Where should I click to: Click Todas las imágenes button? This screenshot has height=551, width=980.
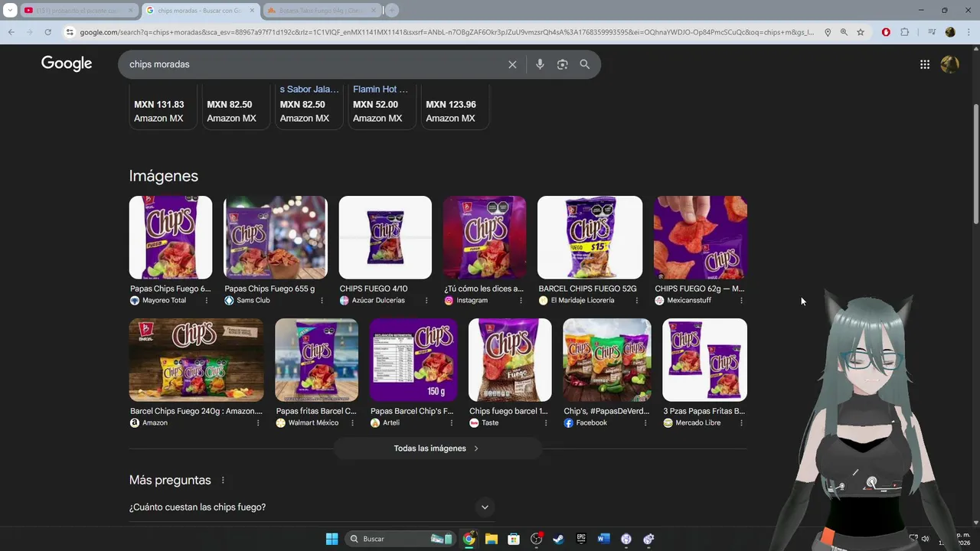tap(436, 448)
